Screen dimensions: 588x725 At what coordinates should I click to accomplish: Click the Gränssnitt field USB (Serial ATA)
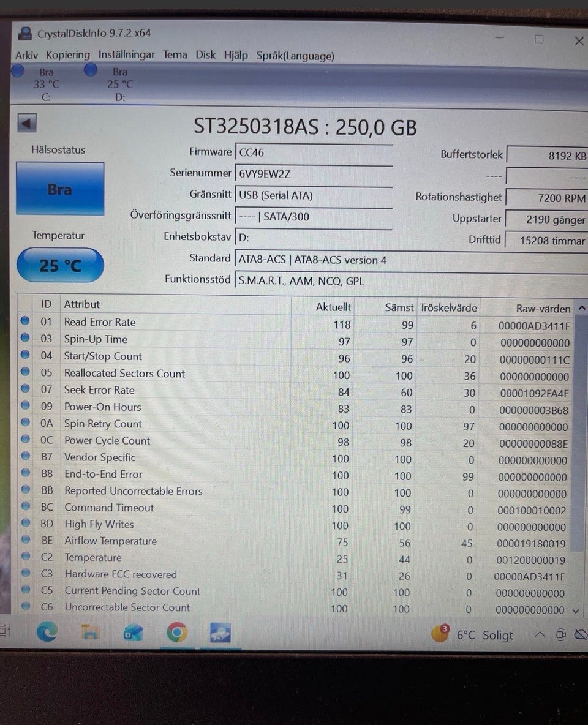coord(314,195)
